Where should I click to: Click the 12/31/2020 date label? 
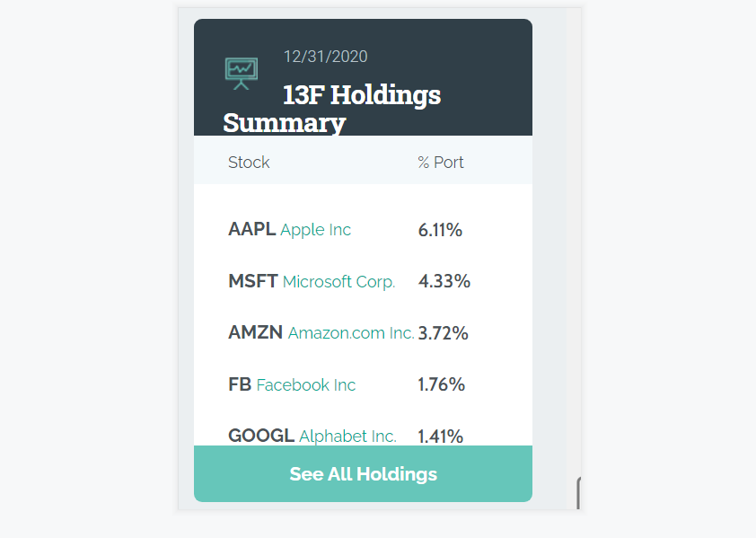325,57
